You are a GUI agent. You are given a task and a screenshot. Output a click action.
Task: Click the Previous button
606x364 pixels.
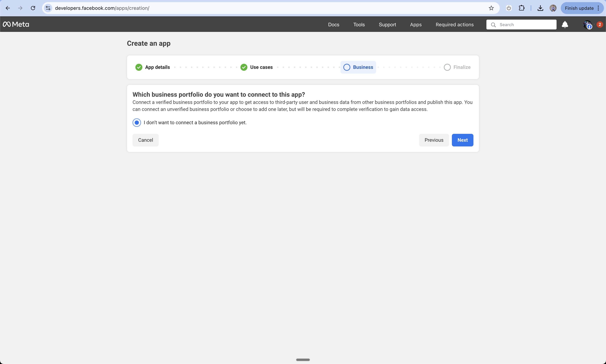[x=434, y=140]
